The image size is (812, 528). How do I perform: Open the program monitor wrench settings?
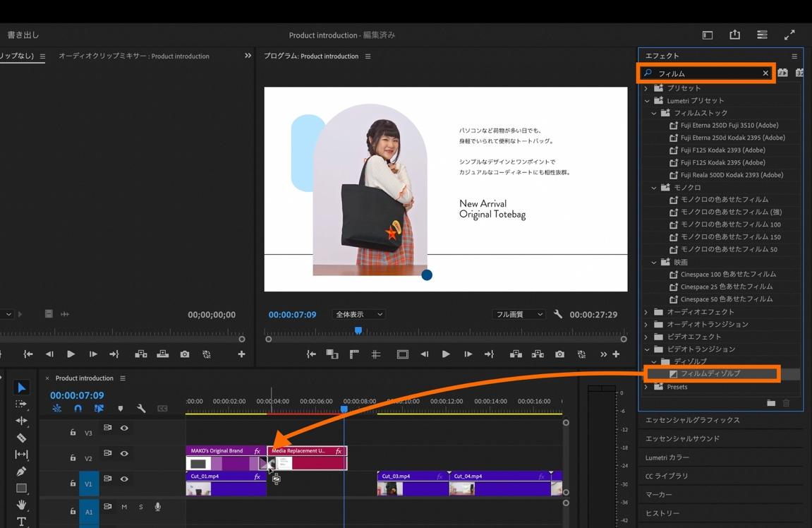point(558,314)
